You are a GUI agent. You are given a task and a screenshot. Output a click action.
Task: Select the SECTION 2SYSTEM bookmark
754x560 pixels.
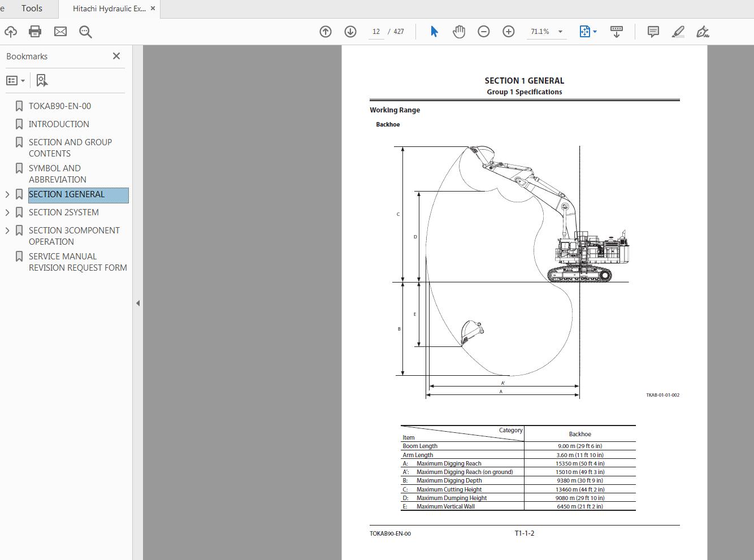(64, 212)
